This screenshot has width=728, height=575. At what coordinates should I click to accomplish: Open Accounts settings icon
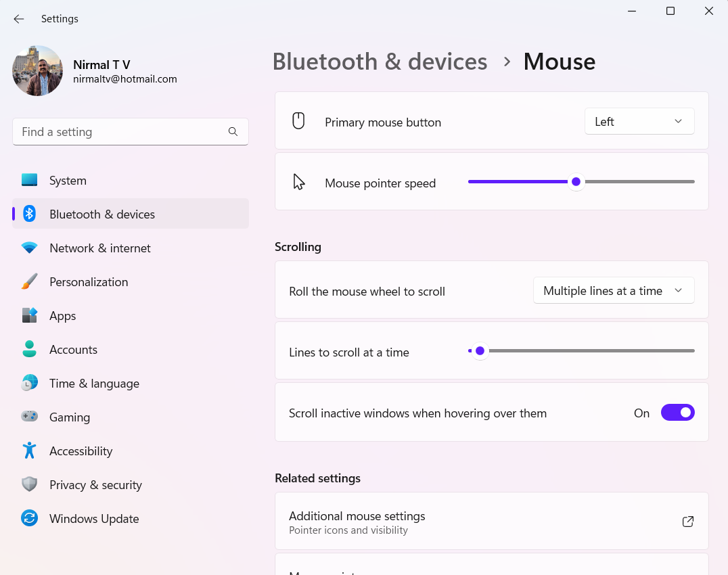click(30, 349)
